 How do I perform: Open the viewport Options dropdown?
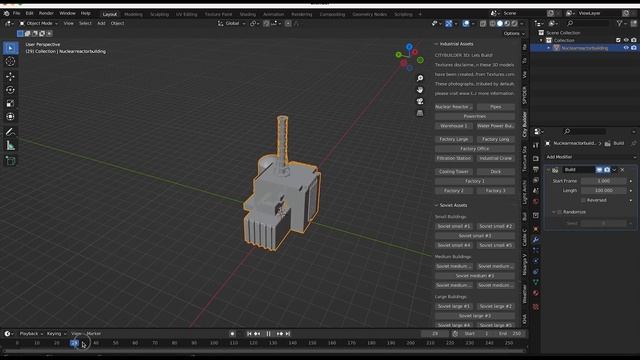pos(513,33)
